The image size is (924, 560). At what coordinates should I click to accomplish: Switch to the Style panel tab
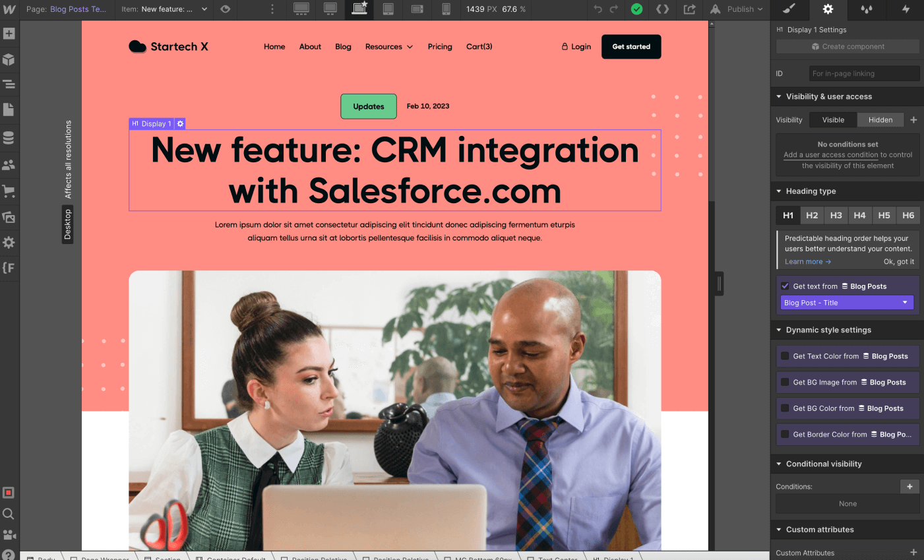click(x=789, y=10)
